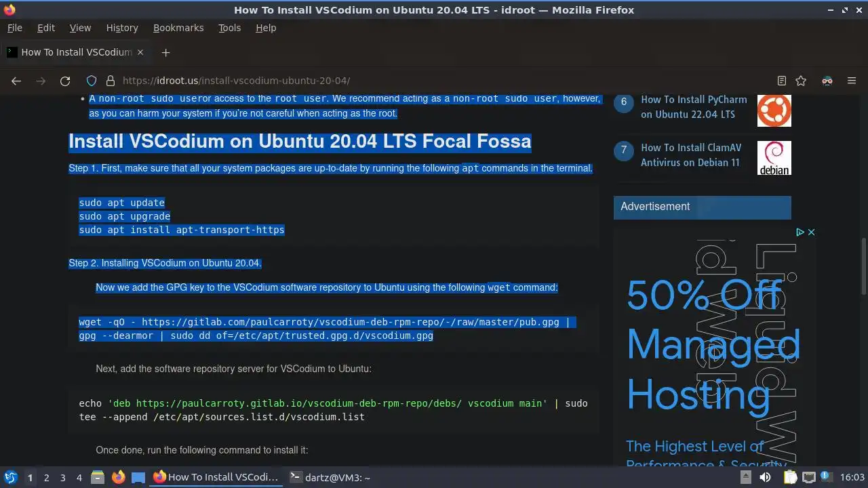Click the forward navigation arrow
868x488 pixels.
41,81
